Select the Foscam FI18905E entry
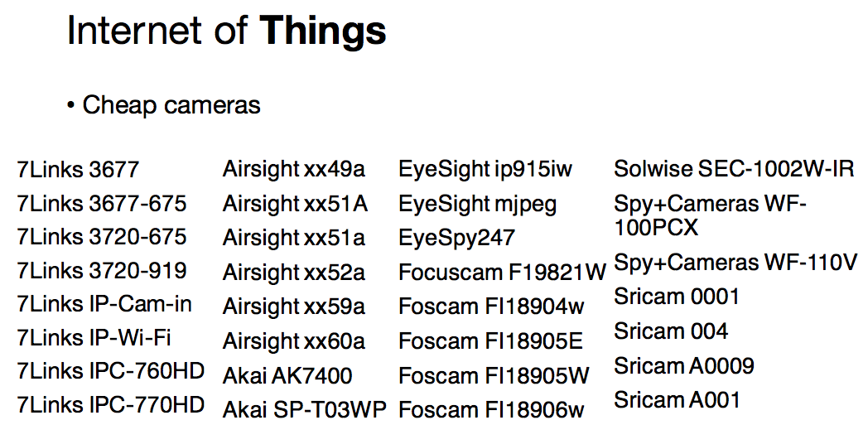The height and width of the screenshot is (425, 868). (x=490, y=342)
